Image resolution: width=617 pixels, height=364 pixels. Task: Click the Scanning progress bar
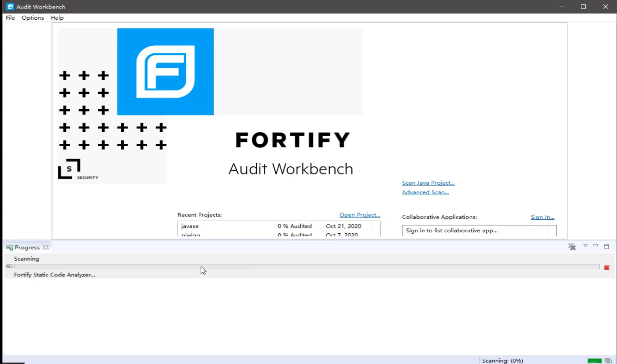click(307, 266)
